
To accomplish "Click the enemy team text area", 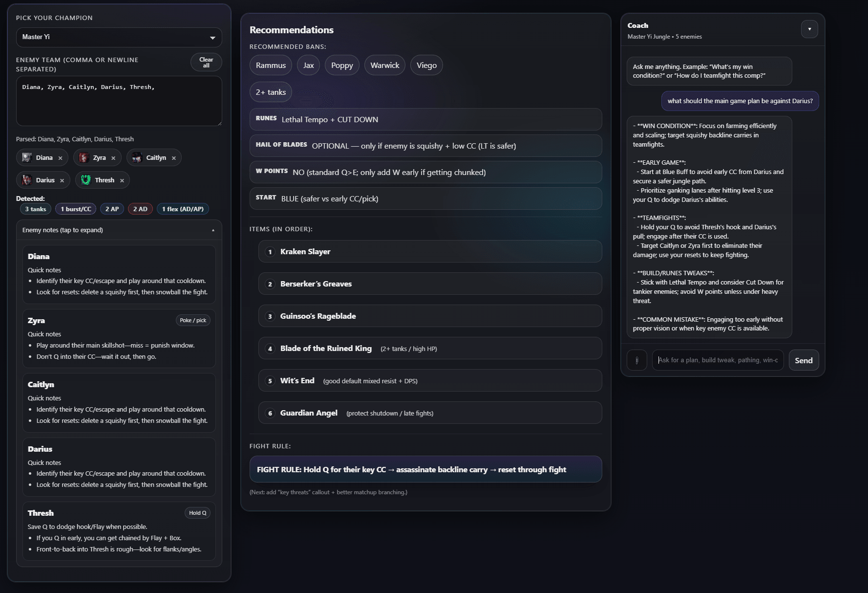I will (119, 101).
